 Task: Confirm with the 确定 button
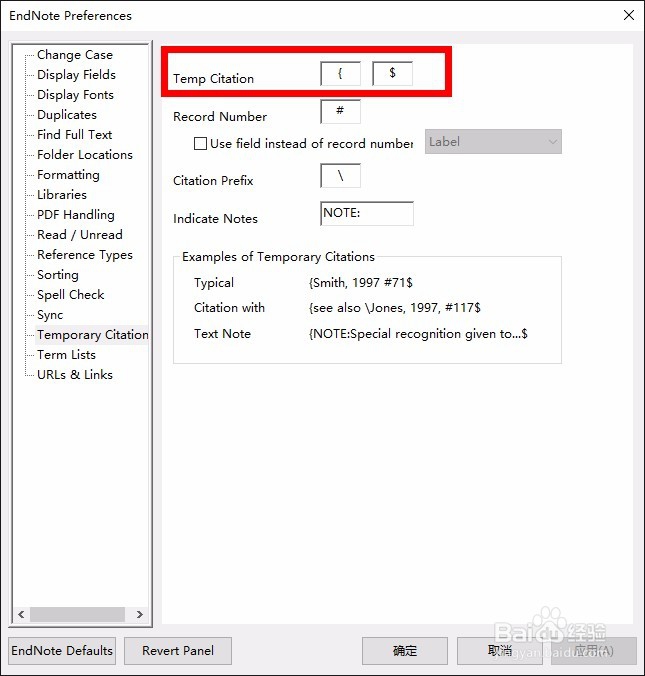coord(405,651)
